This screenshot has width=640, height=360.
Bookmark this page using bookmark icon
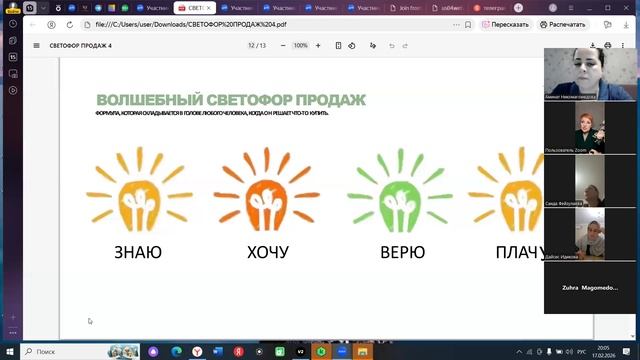(x=468, y=25)
